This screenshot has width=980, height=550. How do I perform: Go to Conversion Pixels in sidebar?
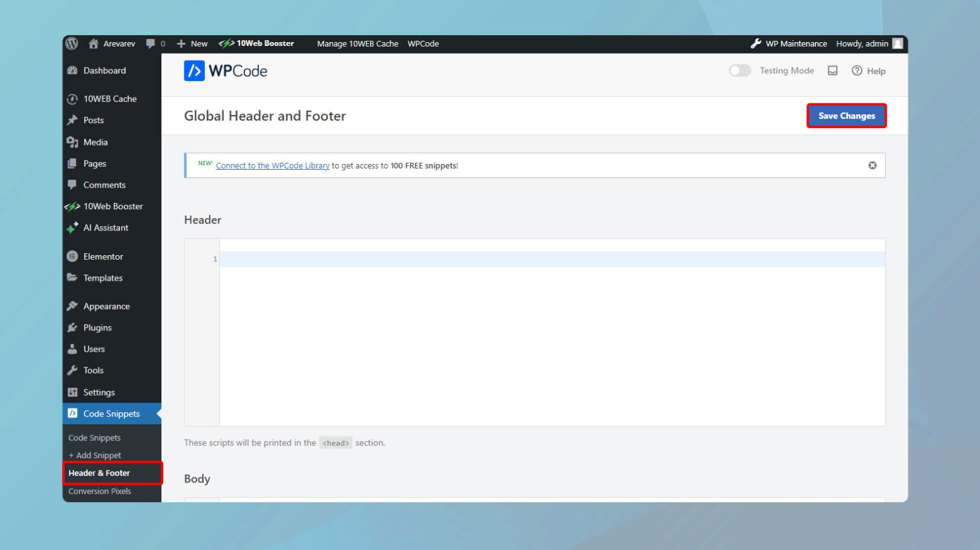[x=100, y=491]
